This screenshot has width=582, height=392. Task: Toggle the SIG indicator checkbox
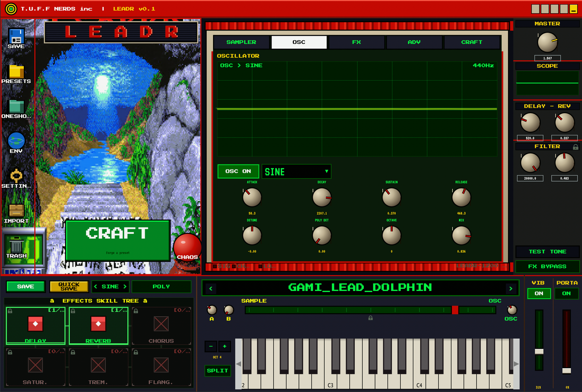215,266
